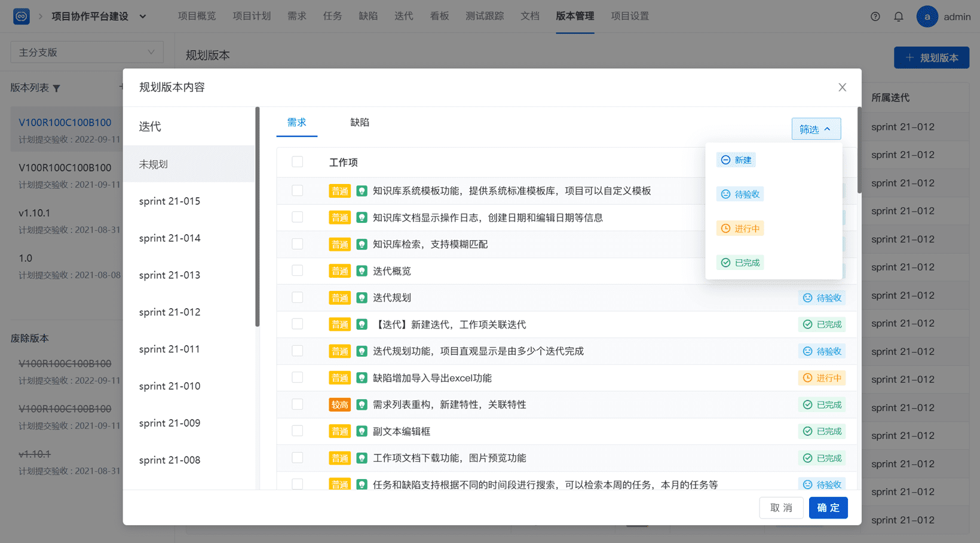Click 已完成 status of 副文本编辑框
Image resolution: width=980 pixels, height=543 pixels.
point(822,431)
